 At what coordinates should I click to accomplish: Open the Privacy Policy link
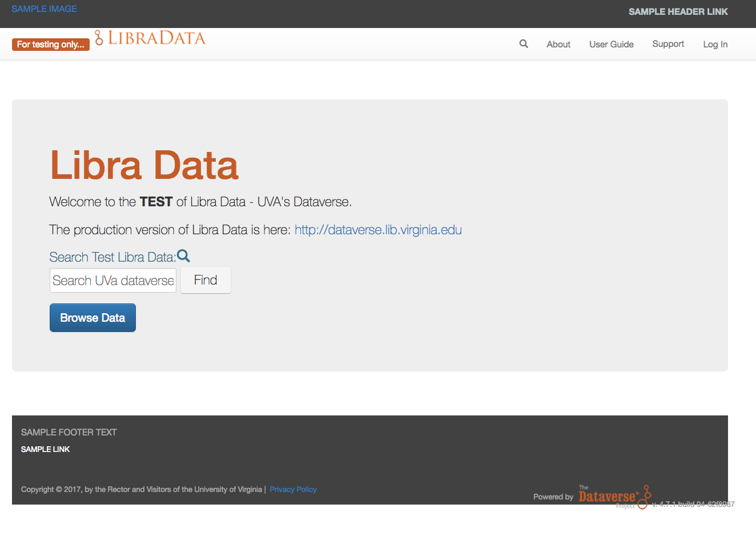[293, 490]
